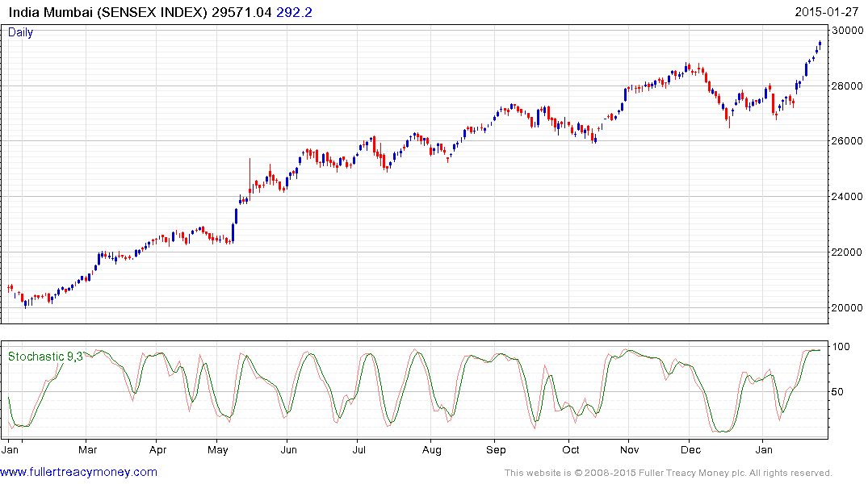Click the 'Stochastic 9,3' indicator label
The width and height of the screenshot is (868, 484).
pyautogui.click(x=45, y=357)
